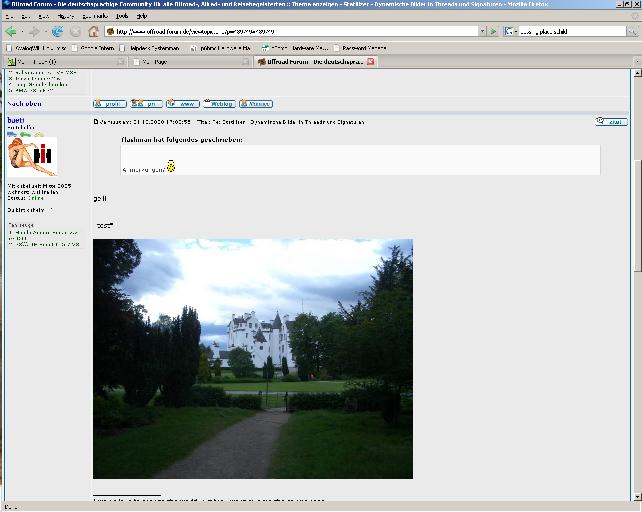The height and width of the screenshot is (512, 642).
Task: Open the third bookmark toolbar entry
Action: tap(150, 48)
